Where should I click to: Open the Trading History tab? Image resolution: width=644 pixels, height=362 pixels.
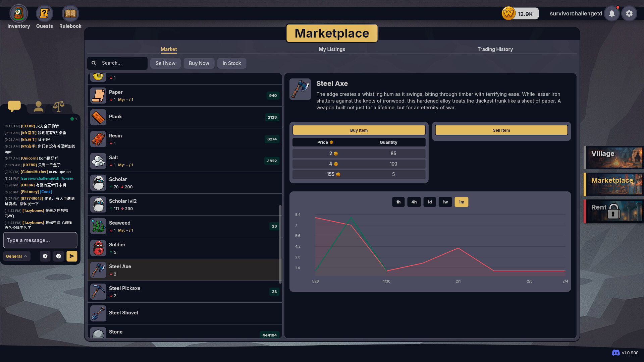tap(495, 49)
